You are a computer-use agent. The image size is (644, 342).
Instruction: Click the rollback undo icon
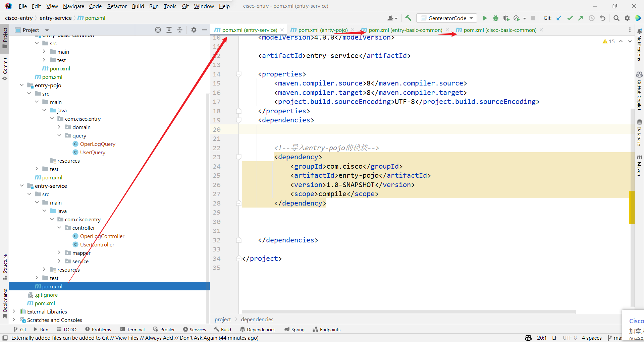603,18
